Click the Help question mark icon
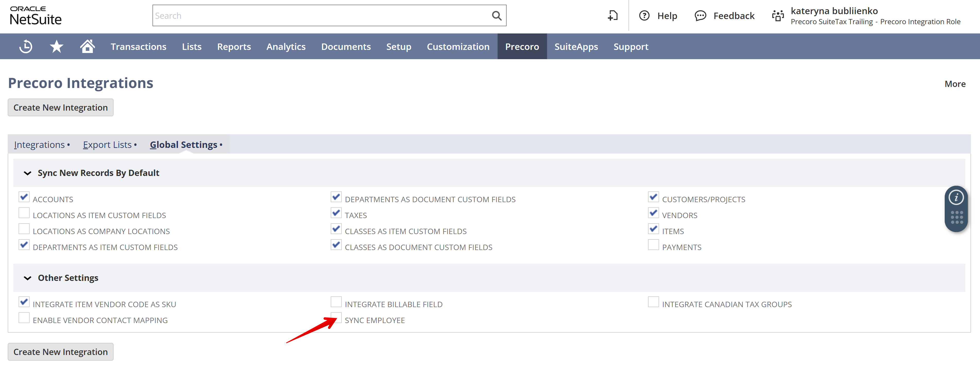980x391 pixels. click(644, 16)
